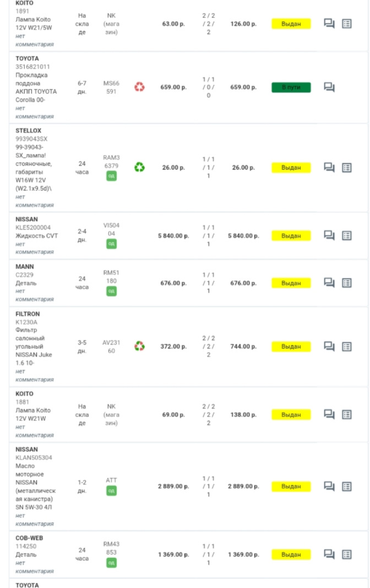This screenshot has height=588, width=370.
Task: Click green recycle icon in STELLOX row
Action: (x=140, y=167)
